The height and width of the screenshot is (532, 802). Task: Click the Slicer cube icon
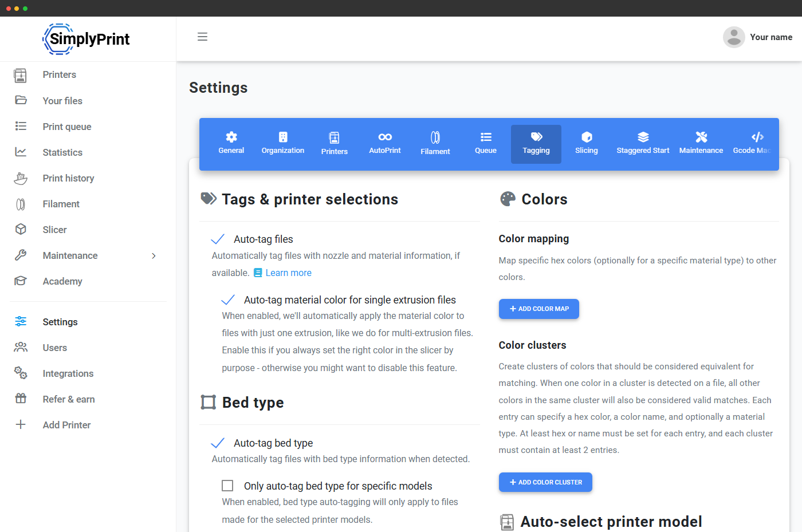coord(21,229)
